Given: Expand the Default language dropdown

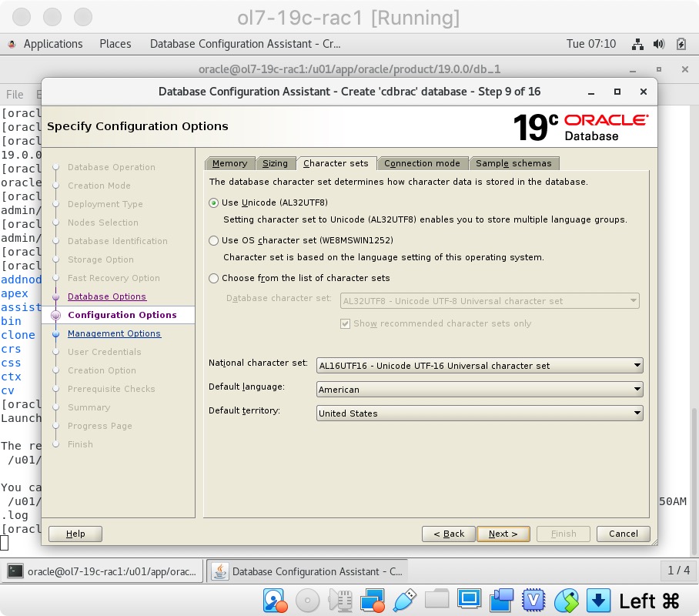Looking at the screenshot, I should coord(480,390).
